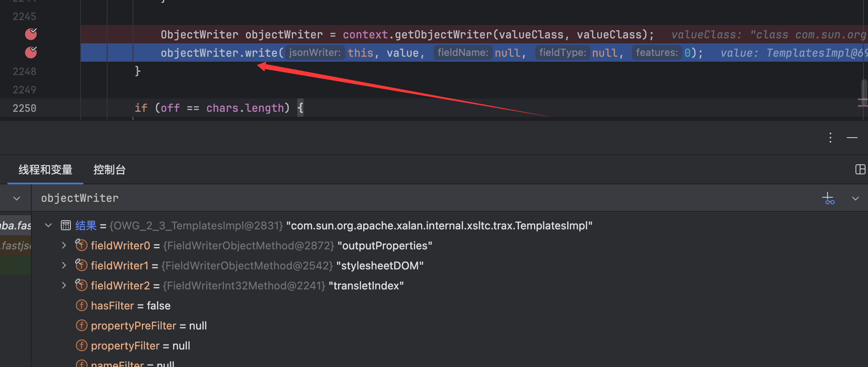
Task: Select the hasFilter field icon
Action: pos(82,306)
